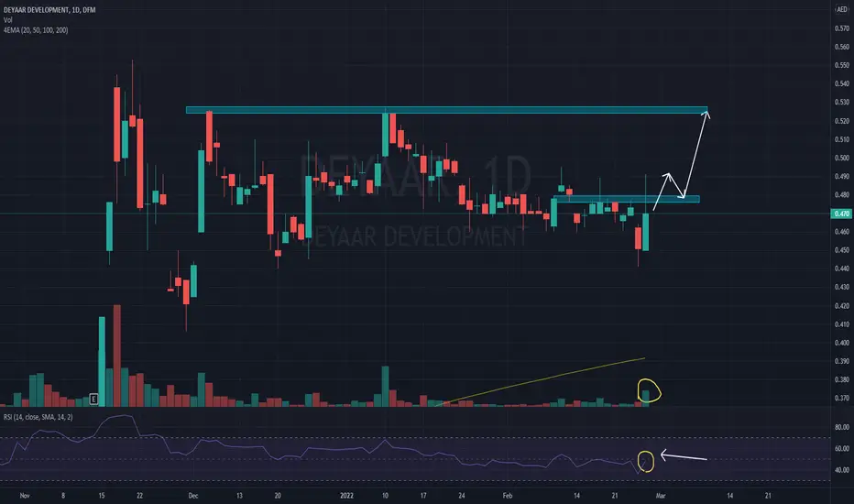Click the earnings 'E' marker on volume pane
The width and height of the screenshot is (854, 504).
click(x=93, y=400)
